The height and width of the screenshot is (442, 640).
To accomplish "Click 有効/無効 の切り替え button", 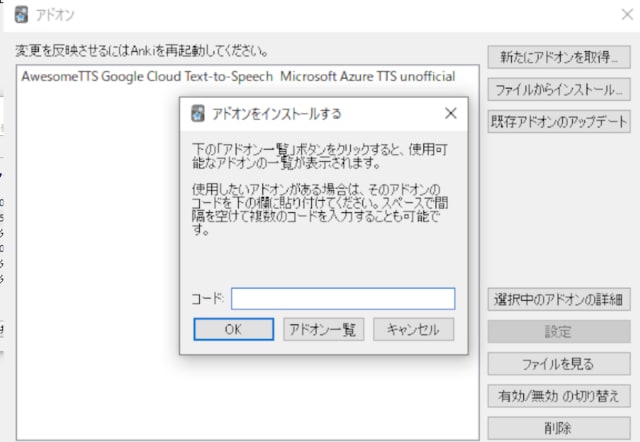I will (x=559, y=395).
